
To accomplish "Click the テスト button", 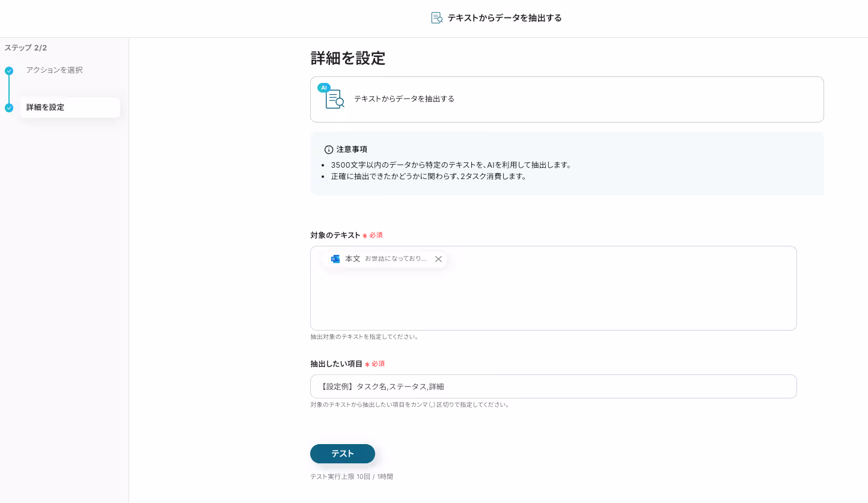I will coord(343,454).
